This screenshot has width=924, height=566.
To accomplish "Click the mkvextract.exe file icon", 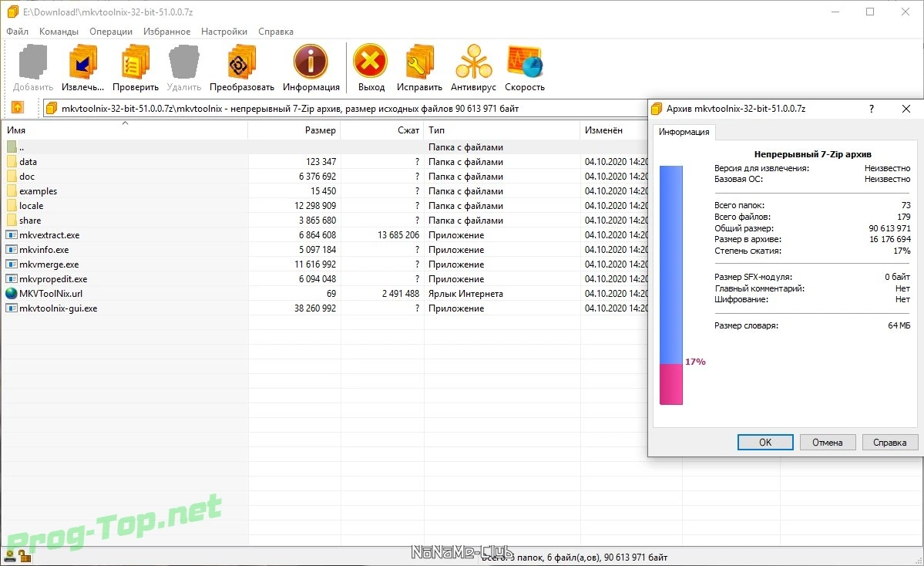I will point(12,234).
